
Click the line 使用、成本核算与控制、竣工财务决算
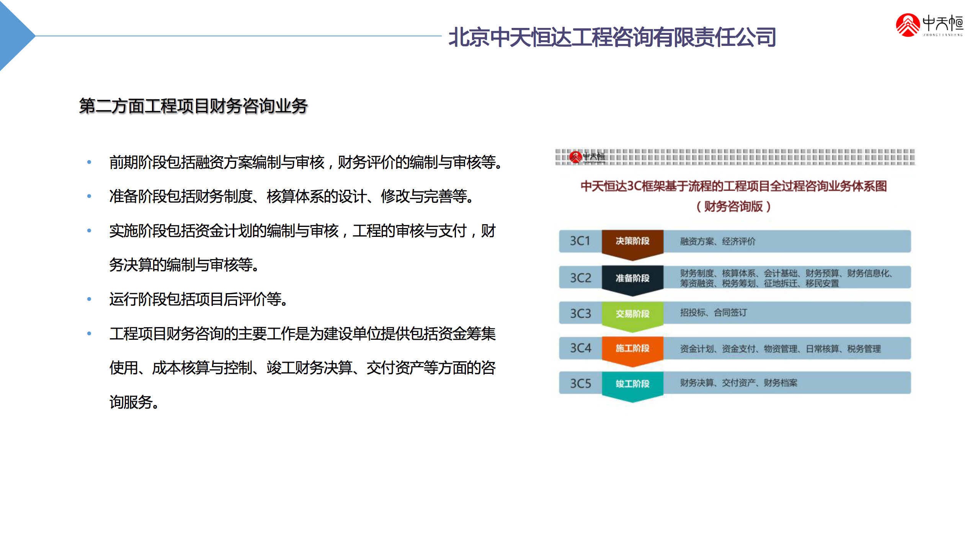[302, 368]
